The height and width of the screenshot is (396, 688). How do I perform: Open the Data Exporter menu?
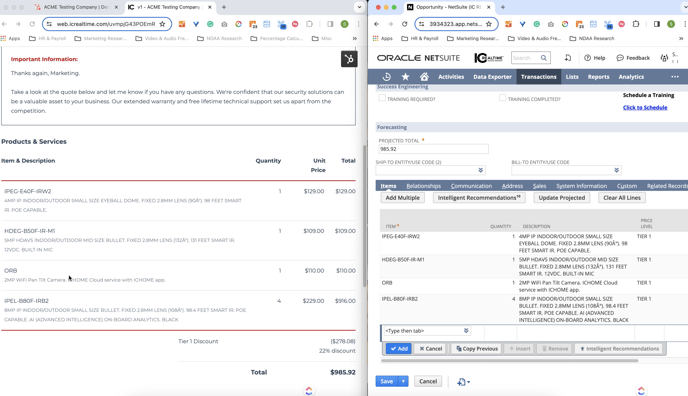click(x=492, y=77)
